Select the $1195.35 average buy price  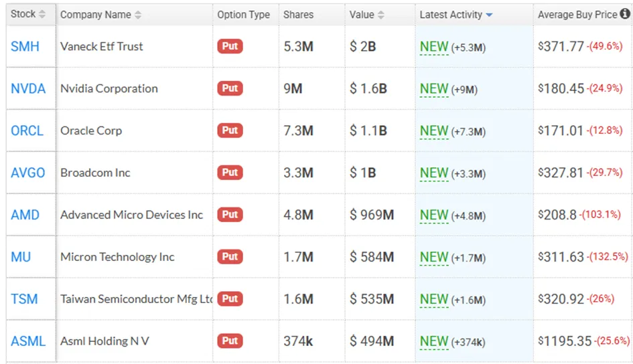click(x=565, y=341)
